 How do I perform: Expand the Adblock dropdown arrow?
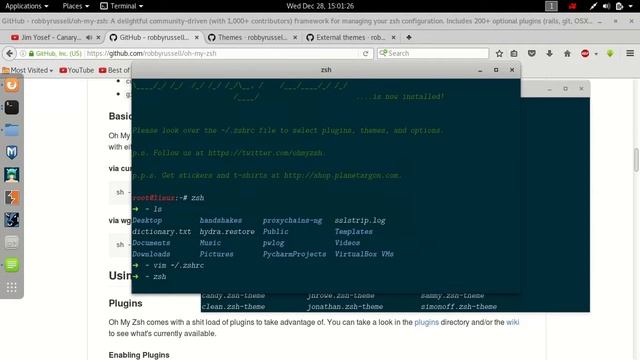[596, 54]
